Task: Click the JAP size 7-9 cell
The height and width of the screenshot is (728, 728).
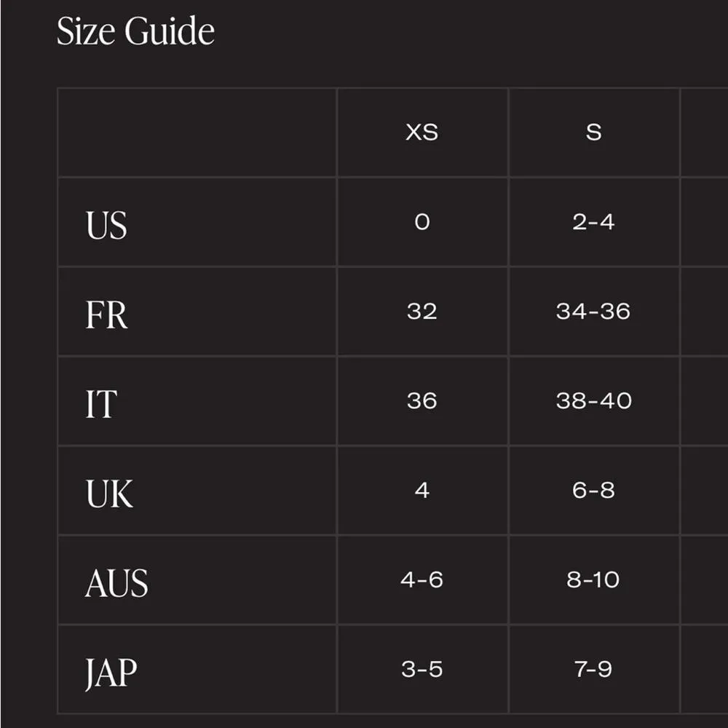Action: click(x=594, y=670)
